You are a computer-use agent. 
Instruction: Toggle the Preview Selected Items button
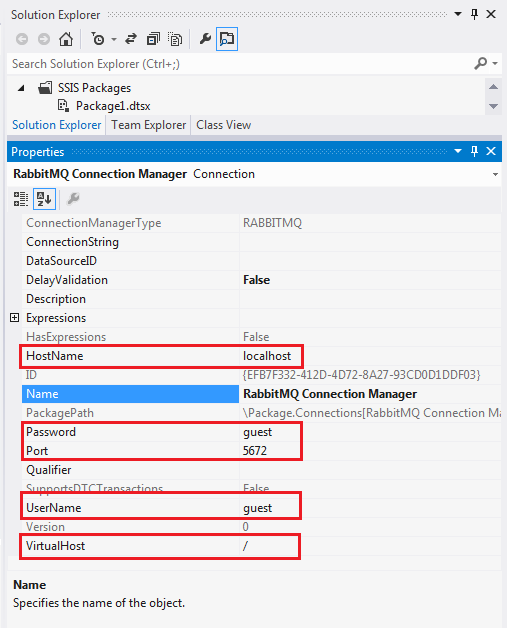[227, 39]
